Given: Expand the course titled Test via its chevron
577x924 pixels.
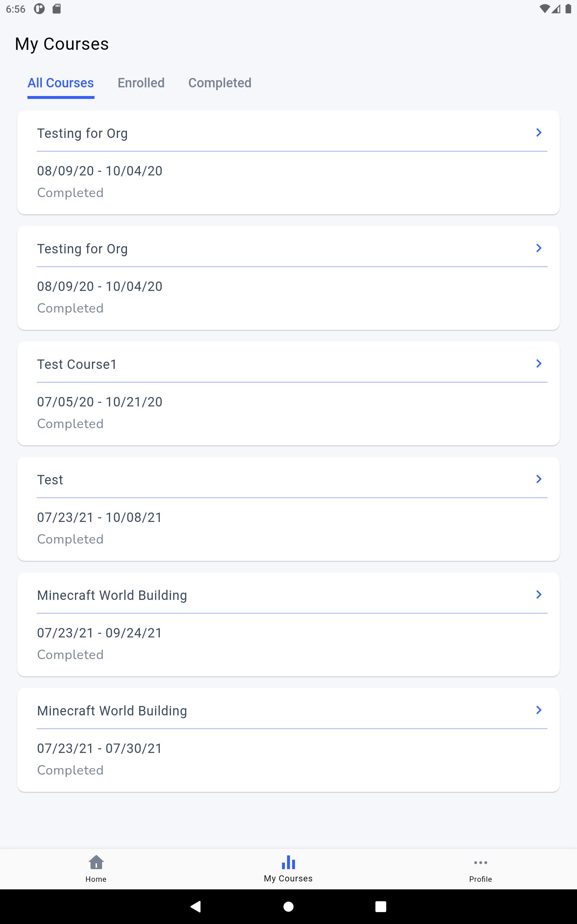Looking at the screenshot, I should (x=538, y=479).
